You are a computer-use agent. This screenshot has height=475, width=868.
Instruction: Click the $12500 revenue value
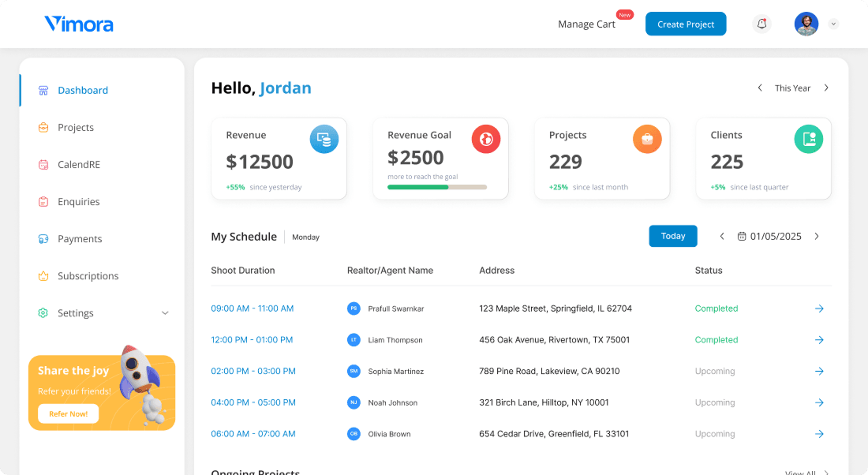point(260,162)
